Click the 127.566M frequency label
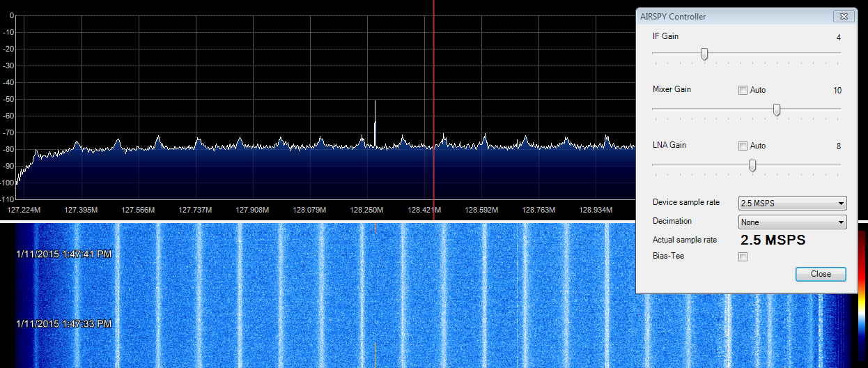868x368 pixels. click(138, 209)
